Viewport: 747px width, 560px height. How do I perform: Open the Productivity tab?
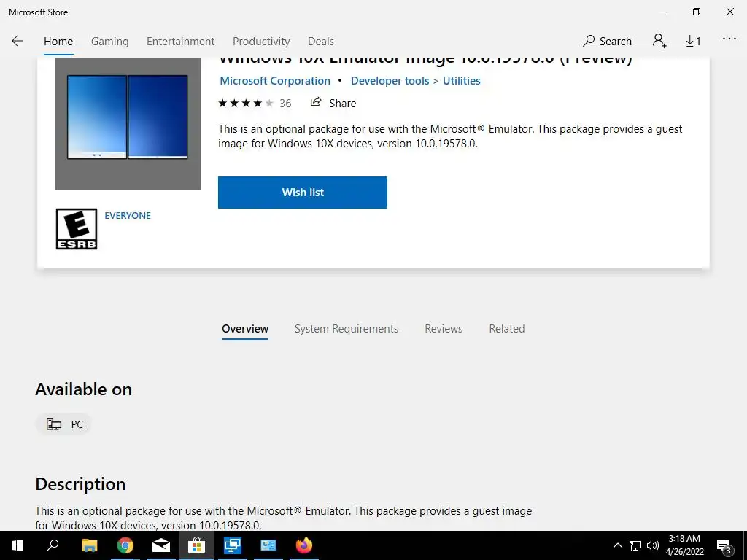[x=261, y=42]
